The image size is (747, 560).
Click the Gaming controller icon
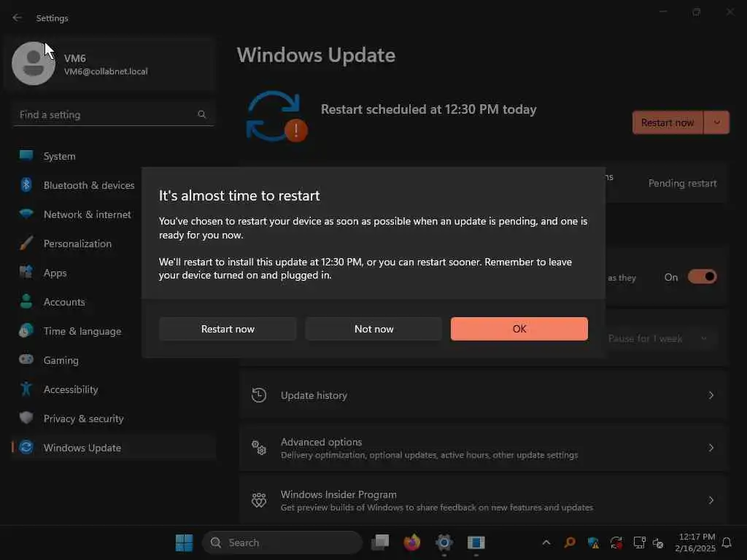tap(26, 359)
